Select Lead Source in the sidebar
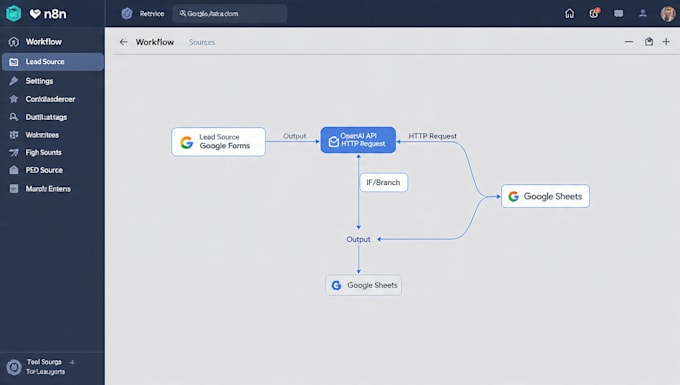The image size is (680, 385). (52, 62)
